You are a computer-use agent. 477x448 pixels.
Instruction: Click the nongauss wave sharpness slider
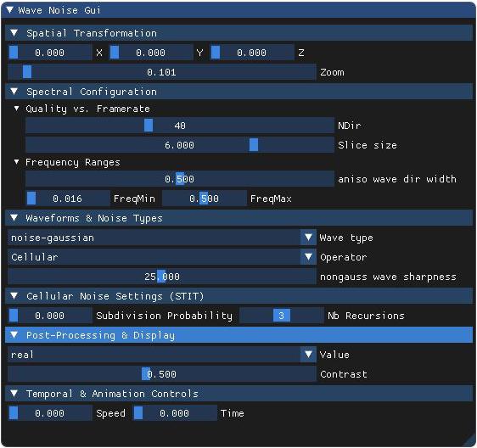point(162,277)
